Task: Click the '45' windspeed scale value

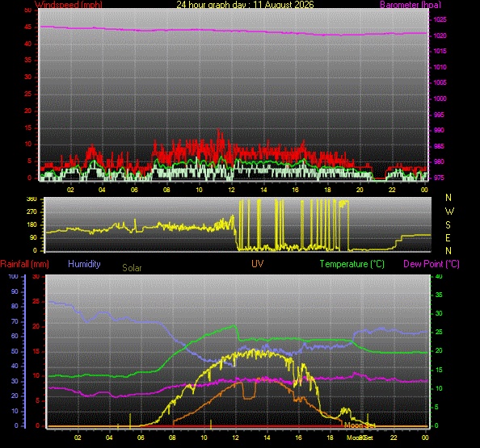Action: click(x=27, y=27)
